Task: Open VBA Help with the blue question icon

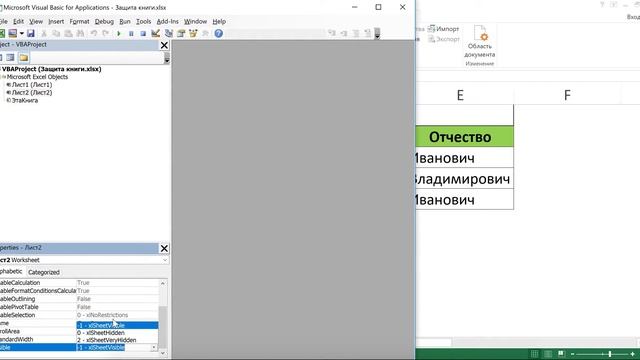Action: tap(219, 33)
